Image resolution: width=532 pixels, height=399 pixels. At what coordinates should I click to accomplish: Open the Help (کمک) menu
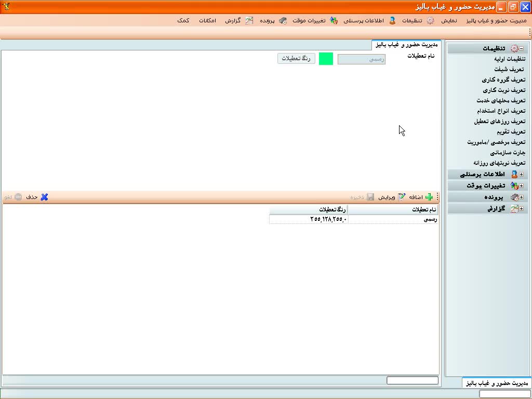tap(183, 21)
